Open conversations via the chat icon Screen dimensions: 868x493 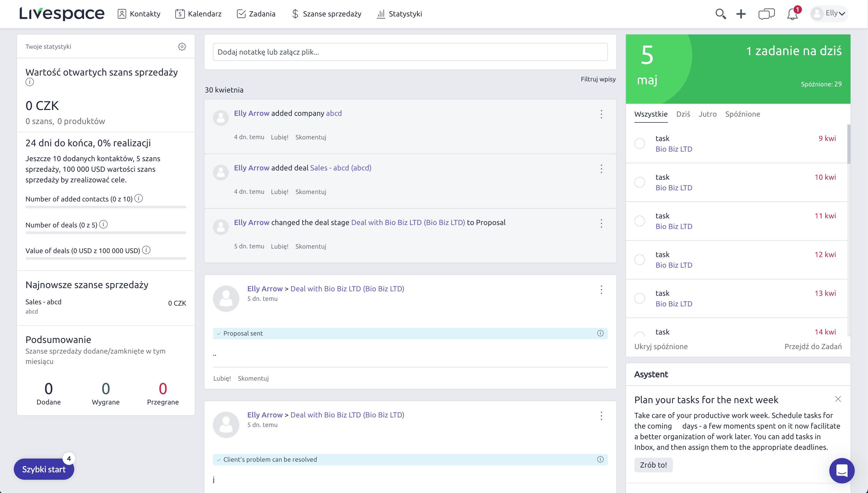[766, 14]
